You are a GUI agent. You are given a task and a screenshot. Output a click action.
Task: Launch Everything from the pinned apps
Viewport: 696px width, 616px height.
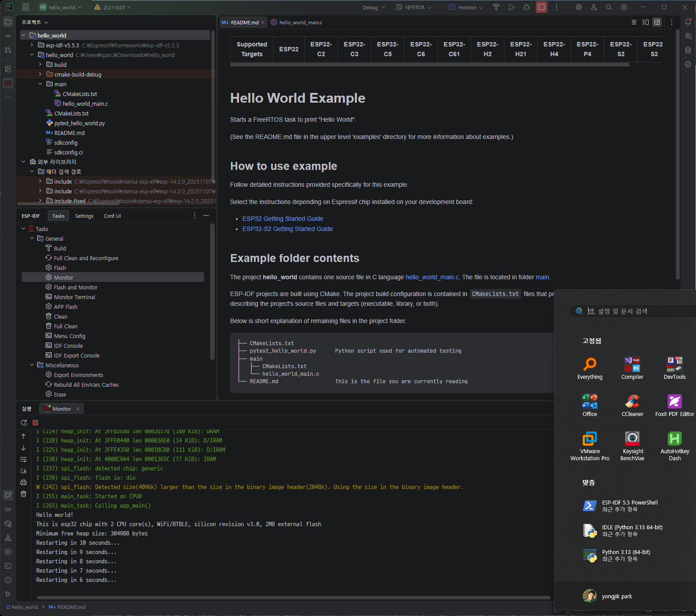(589, 368)
